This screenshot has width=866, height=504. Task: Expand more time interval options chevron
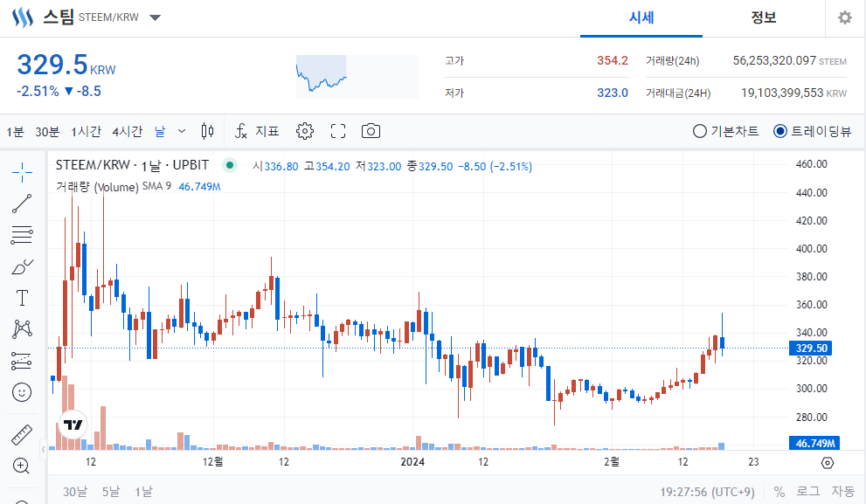[182, 131]
